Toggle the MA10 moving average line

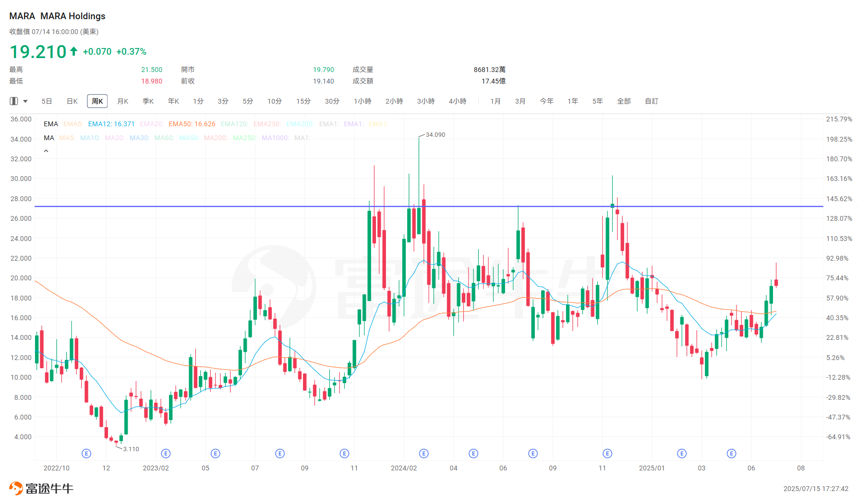[x=90, y=138]
